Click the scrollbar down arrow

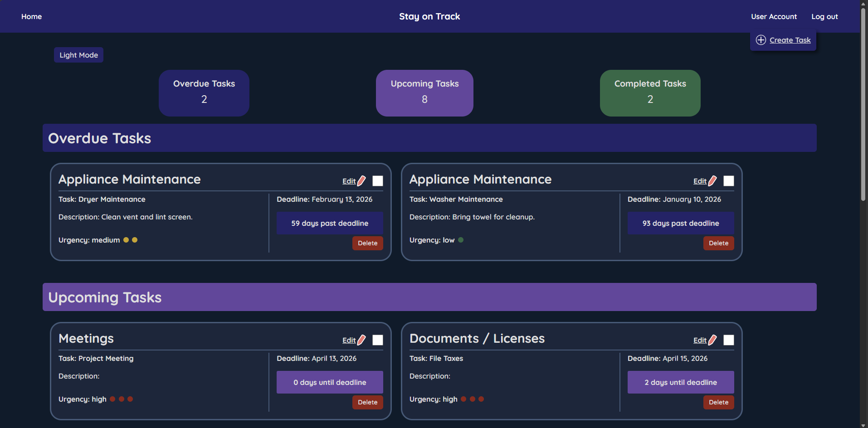(x=863, y=425)
